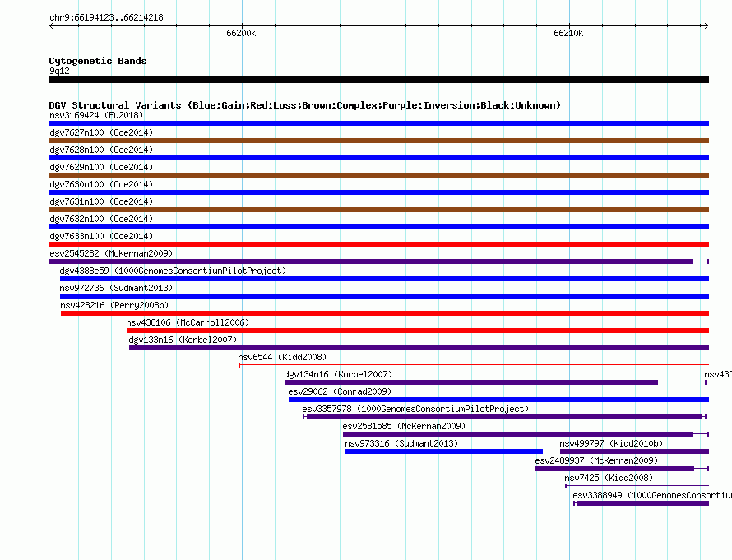Open the dgv7628n100 (Coe2014) variant label
This screenshot has width=732, height=560.
(x=101, y=150)
